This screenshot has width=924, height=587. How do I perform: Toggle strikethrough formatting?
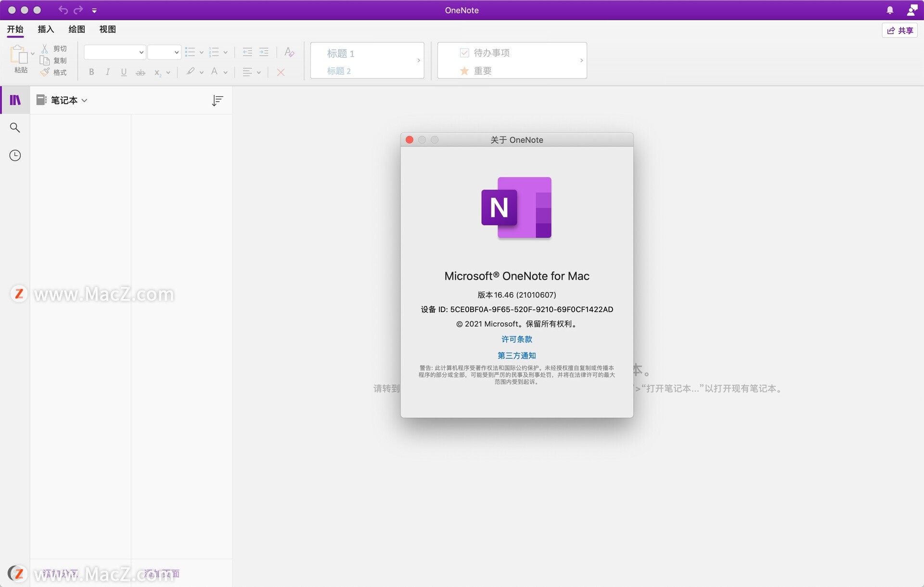click(141, 73)
